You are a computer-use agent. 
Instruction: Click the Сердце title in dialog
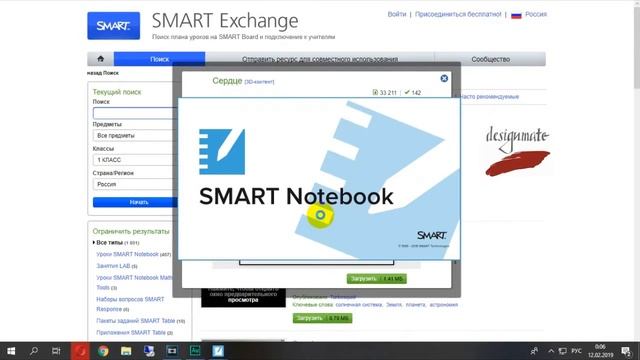[227, 81]
